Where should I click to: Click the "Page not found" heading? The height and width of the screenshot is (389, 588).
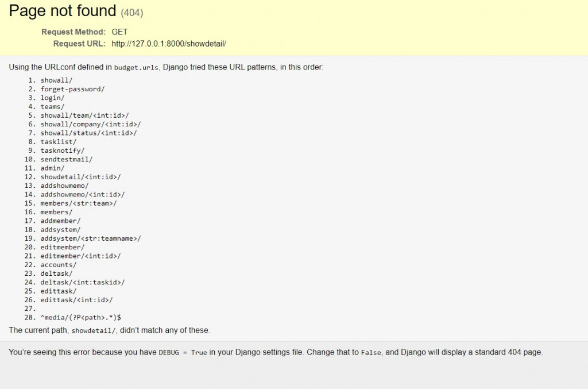(x=62, y=10)
